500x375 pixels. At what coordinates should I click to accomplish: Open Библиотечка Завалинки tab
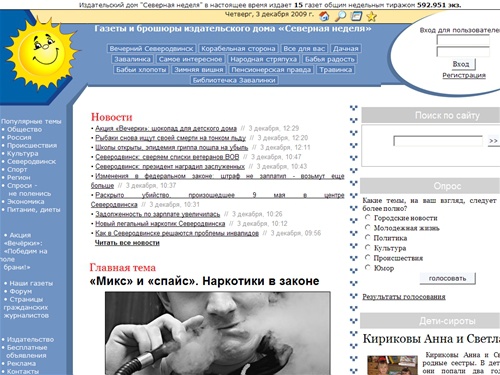coord(234,80)
